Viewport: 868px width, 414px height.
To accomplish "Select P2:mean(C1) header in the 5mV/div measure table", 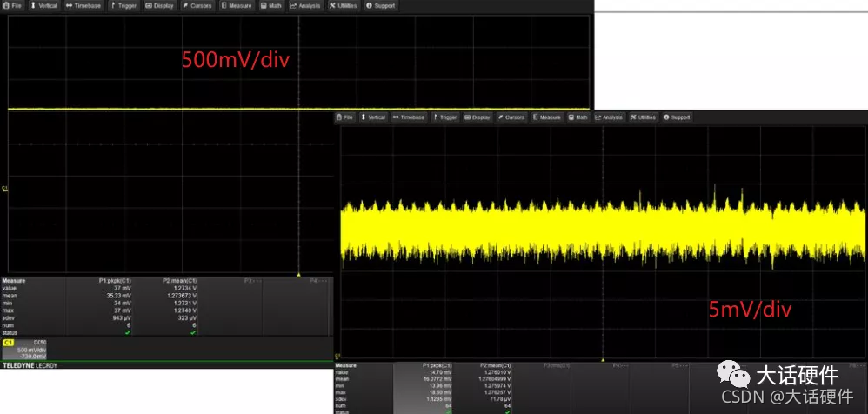I will [496, 366].
